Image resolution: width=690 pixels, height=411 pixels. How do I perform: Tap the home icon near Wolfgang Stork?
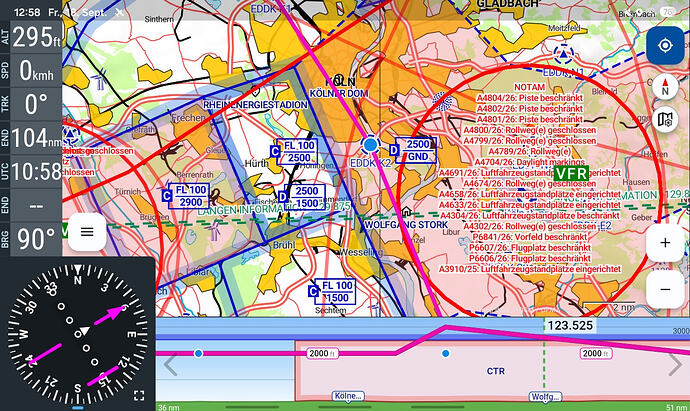[x=406, y=212]
